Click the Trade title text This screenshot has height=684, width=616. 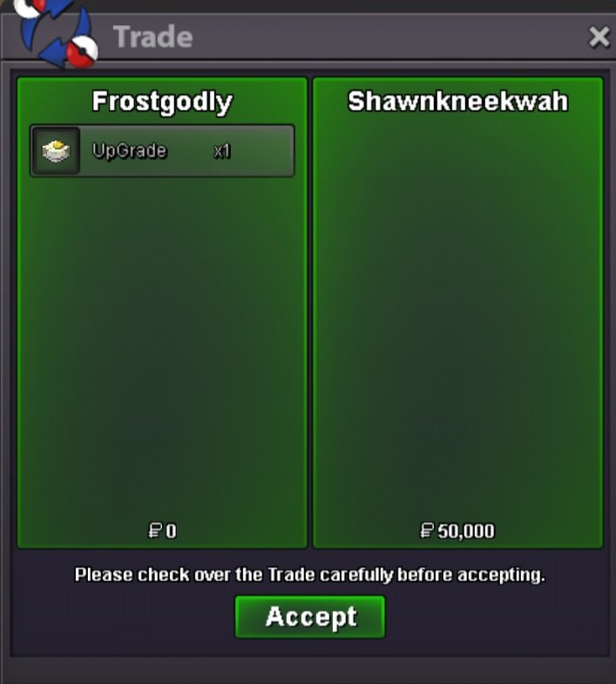[152, 37]
